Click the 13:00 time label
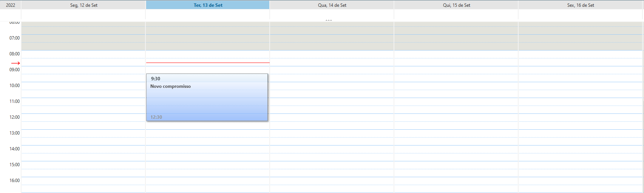 tap(14, 133)
